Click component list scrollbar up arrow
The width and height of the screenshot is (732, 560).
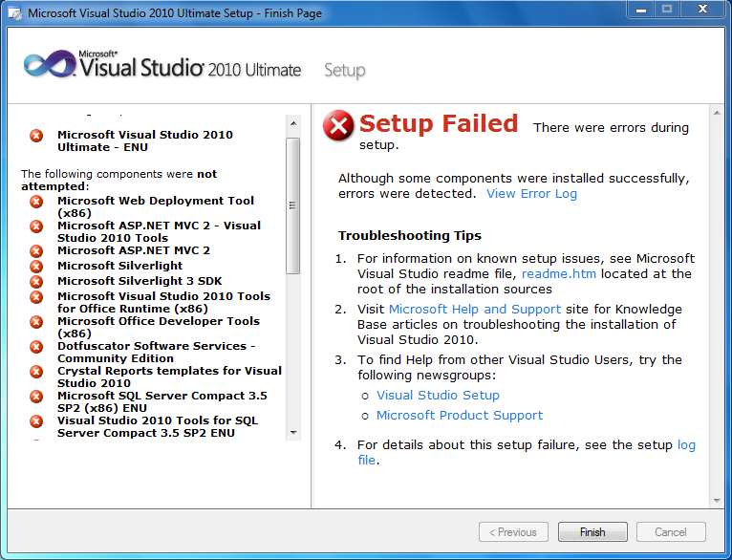coord(293,123)
